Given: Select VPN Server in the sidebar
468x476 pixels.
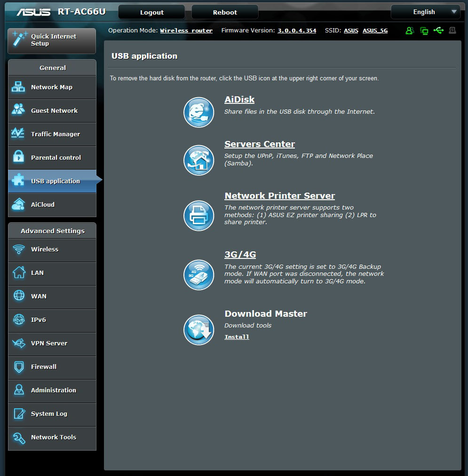Looking at the screenshot, I should [x=52, y=344].
